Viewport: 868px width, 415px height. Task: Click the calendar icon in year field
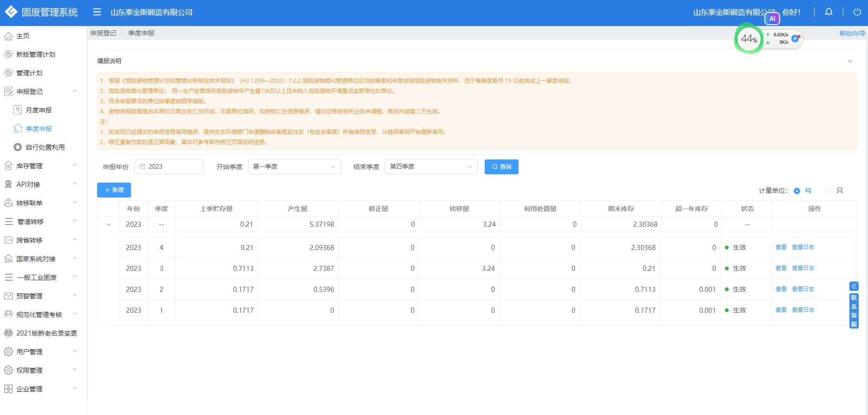pos(143,167)
